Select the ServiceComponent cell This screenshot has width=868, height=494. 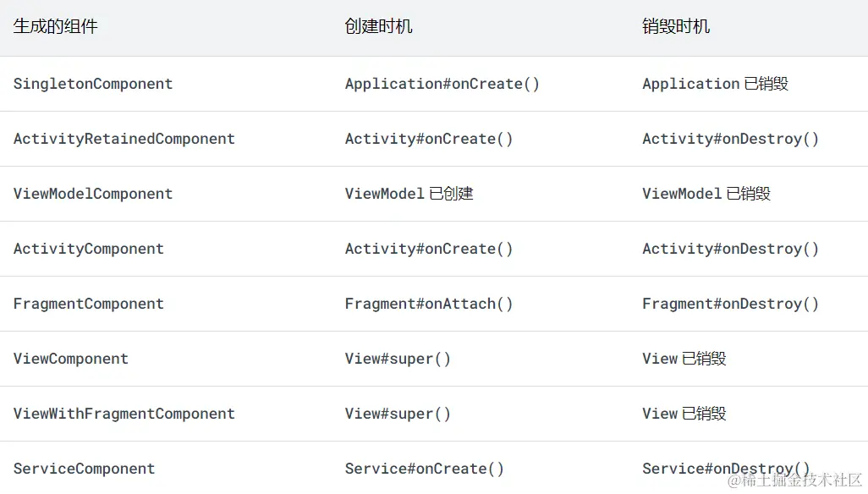[85, 469]
